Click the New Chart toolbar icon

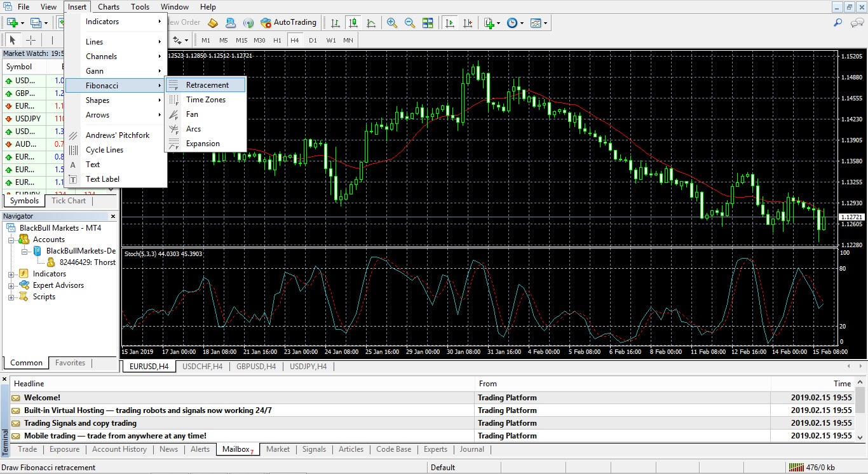pyautogui.click(x=12, y=23)
